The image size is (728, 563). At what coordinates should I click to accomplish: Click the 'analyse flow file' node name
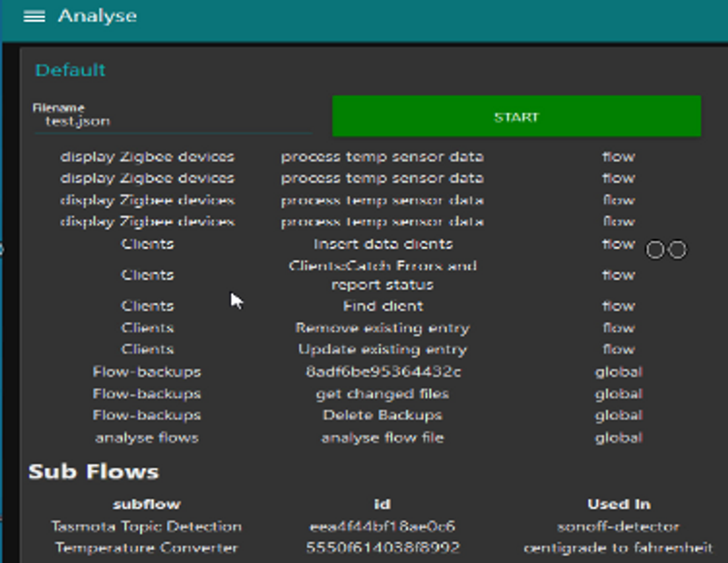383,437
